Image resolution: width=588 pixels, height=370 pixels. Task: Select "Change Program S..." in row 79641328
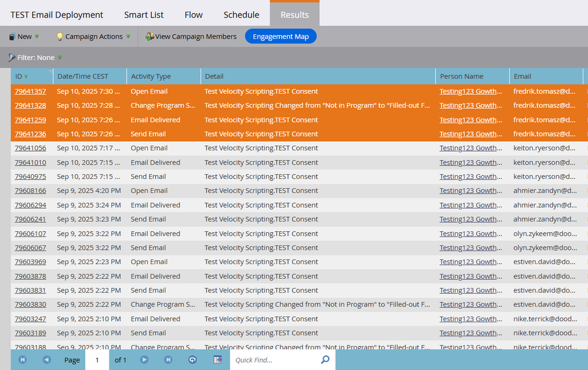pos(163,105)
